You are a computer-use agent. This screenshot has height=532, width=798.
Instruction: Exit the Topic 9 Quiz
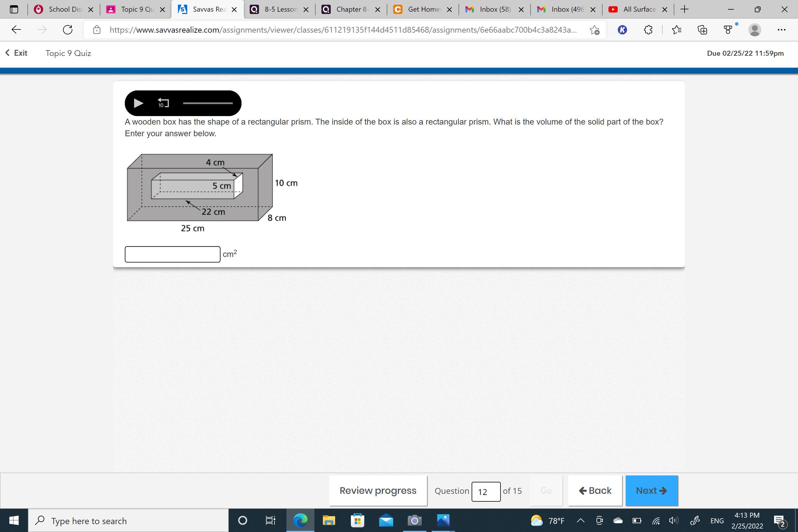(x=16, y=53)
